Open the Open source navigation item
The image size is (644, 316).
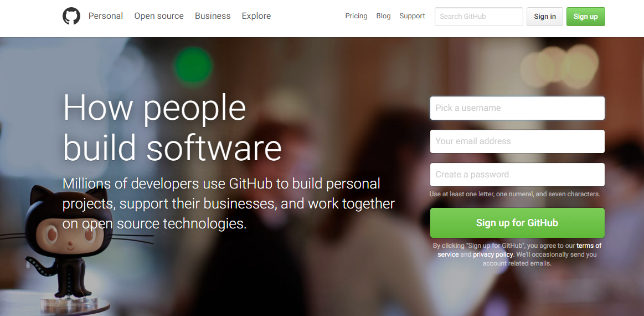159,16
